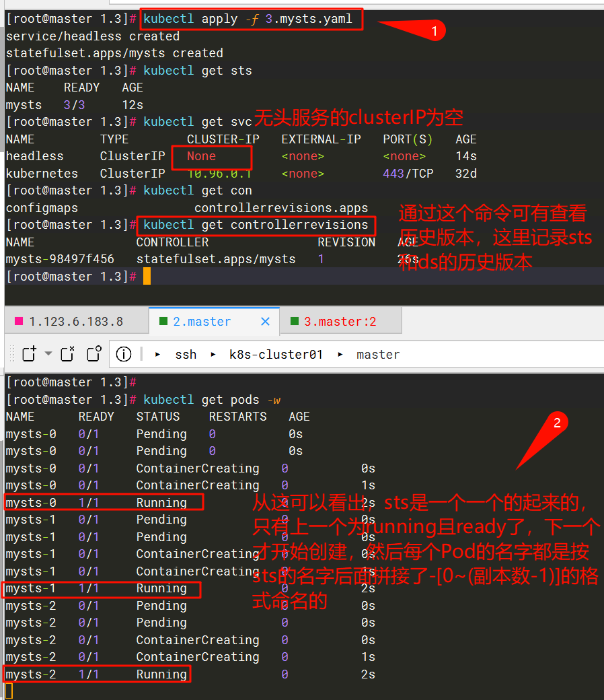Click the 'configmaps' completion suggestion
This screenshot has height=700, width=604.
coord(42,208)
